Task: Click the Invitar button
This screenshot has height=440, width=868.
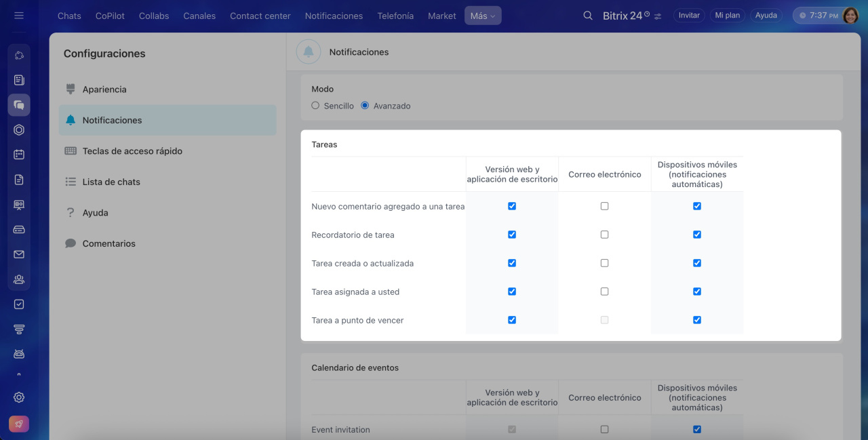Action: (689, 16)
